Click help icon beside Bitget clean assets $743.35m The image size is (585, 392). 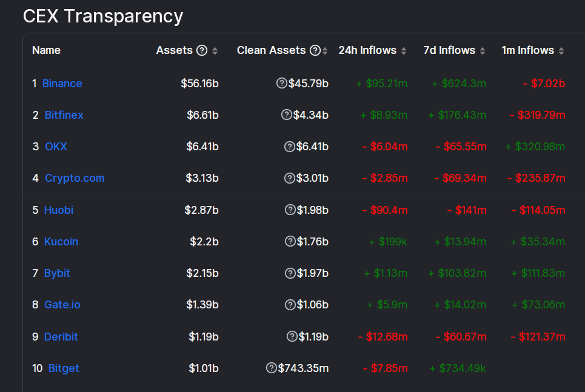click(272, 368)
